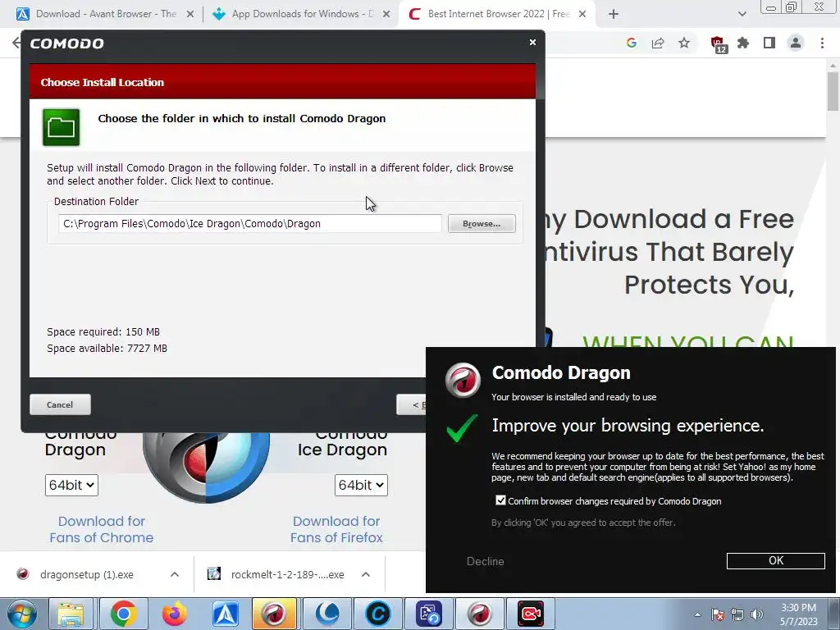840x630 pixels.
Task: Click the green folder icon in installer
Action: coord(61,127)
